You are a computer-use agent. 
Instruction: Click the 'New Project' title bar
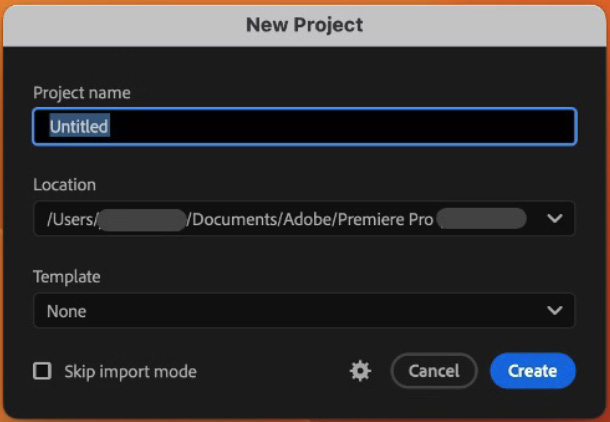(x=304, y=24)
